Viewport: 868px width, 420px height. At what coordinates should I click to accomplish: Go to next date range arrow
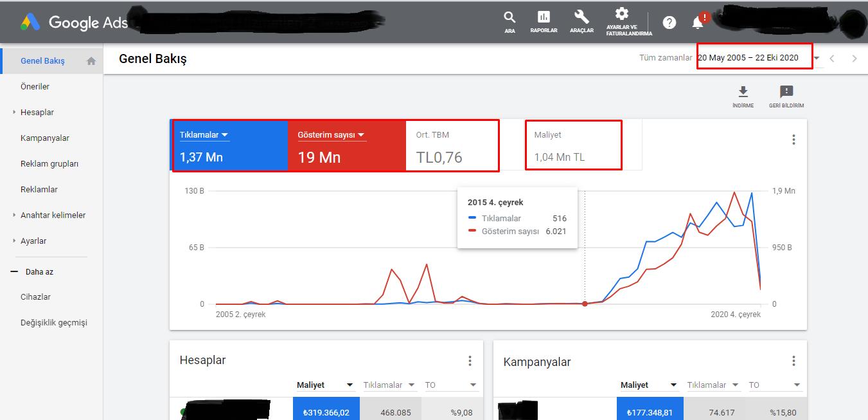(854, 59)
